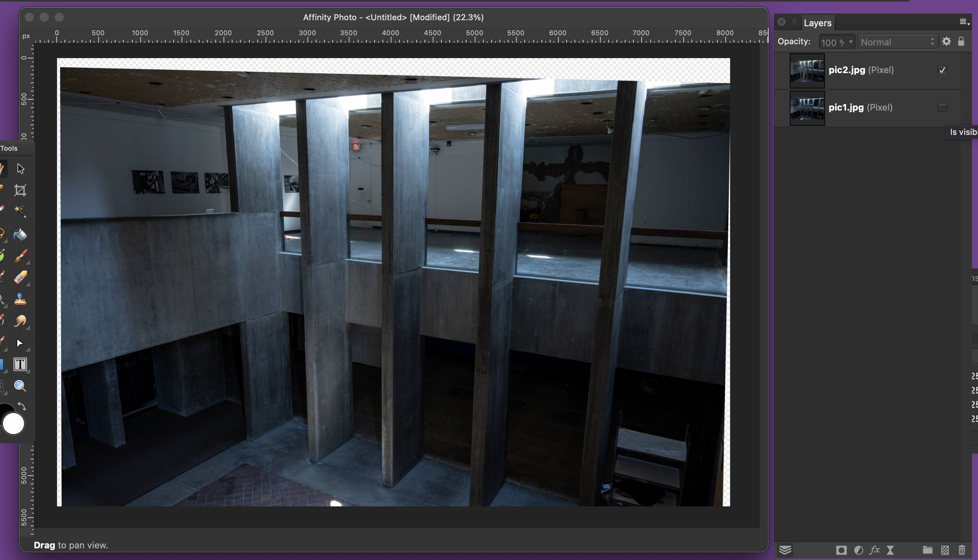Click the white foreground color swatch

13,424
